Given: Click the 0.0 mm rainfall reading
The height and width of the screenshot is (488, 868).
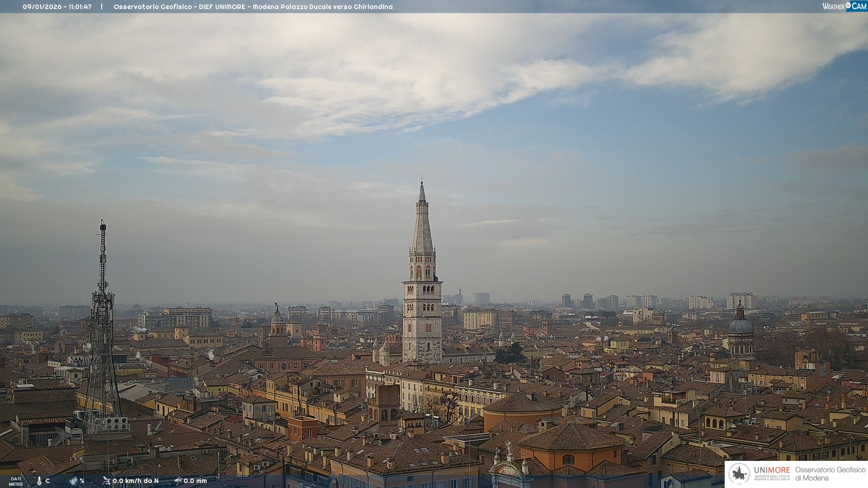Looking at the screenshot, I should point(195,481).
